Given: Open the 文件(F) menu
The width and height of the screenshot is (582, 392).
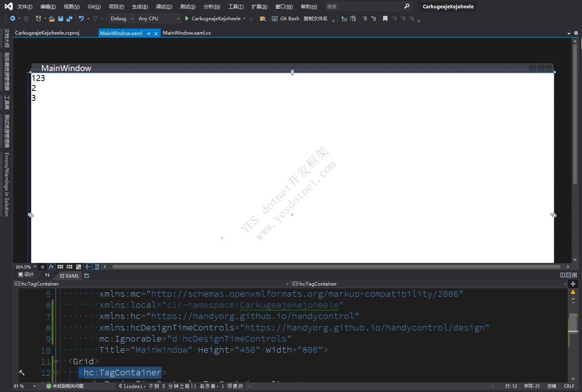Looking at the screenshot, I should coord(25,7).
